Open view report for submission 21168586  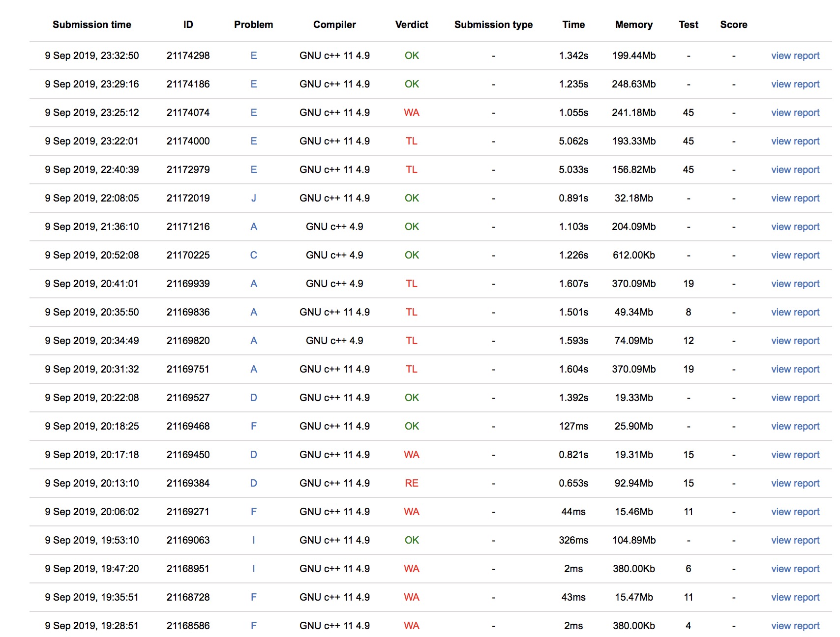(x=795, y=626)
